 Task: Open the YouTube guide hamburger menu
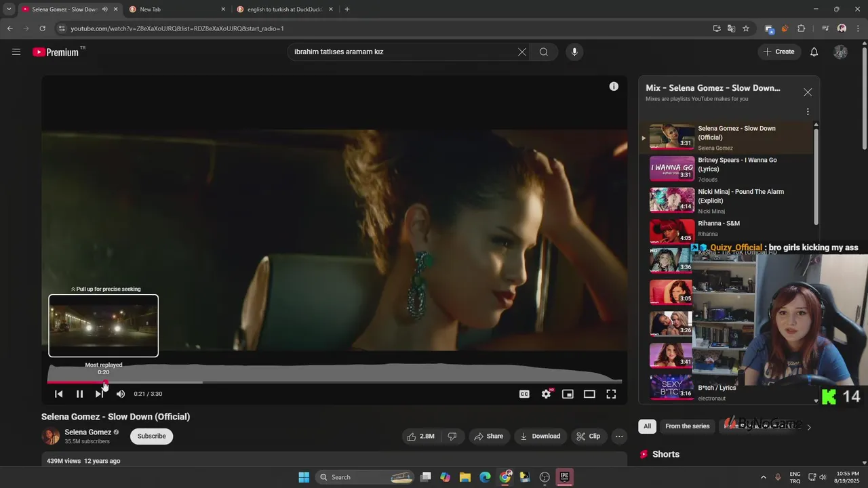pyautogui.click(x=16, y=52)
